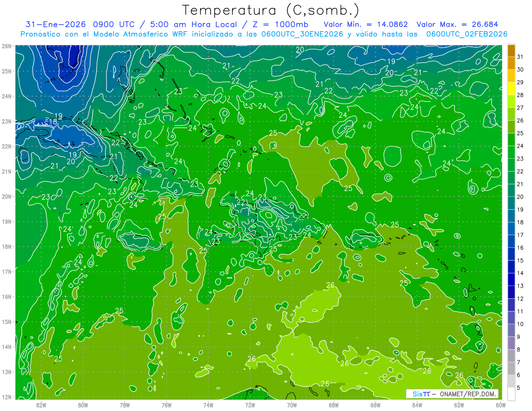Click the 16N latitude axis label
This screenshot has height=411, width=532.
click(7, 297)
